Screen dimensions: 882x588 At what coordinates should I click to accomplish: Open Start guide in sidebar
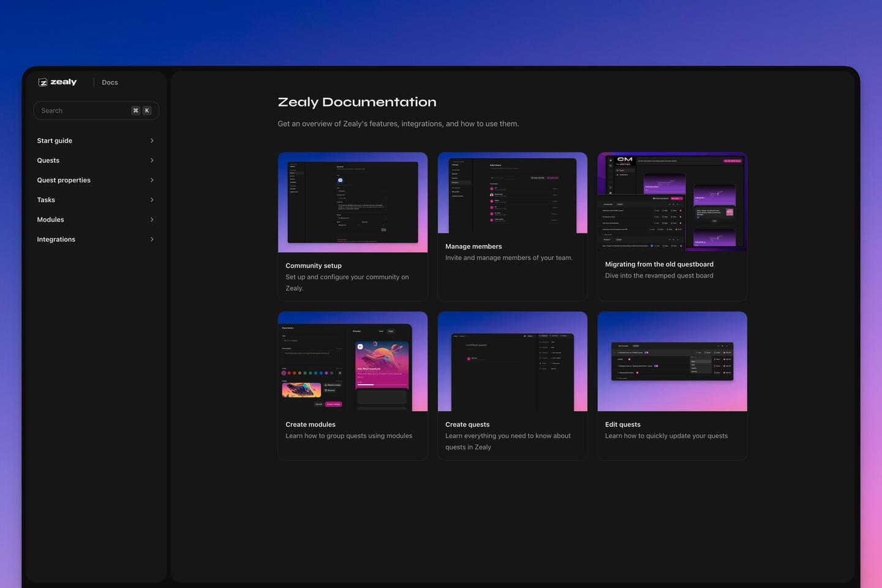(x=55, y=141)
